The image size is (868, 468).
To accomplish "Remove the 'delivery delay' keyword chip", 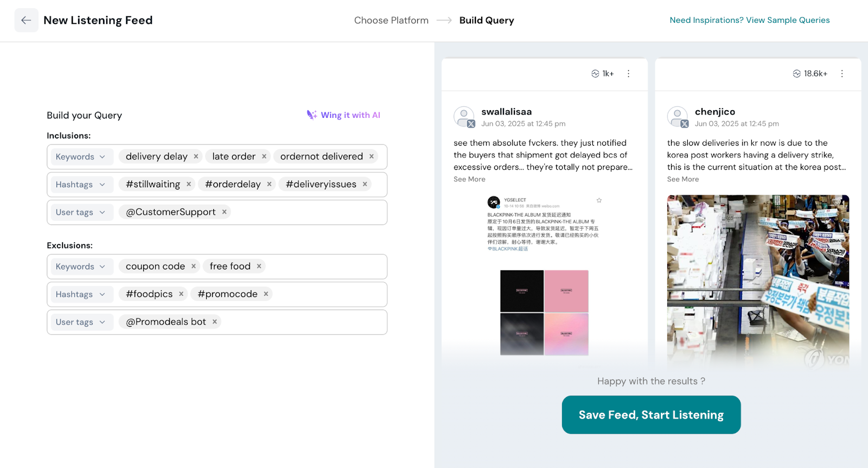I will coord(196,156).
